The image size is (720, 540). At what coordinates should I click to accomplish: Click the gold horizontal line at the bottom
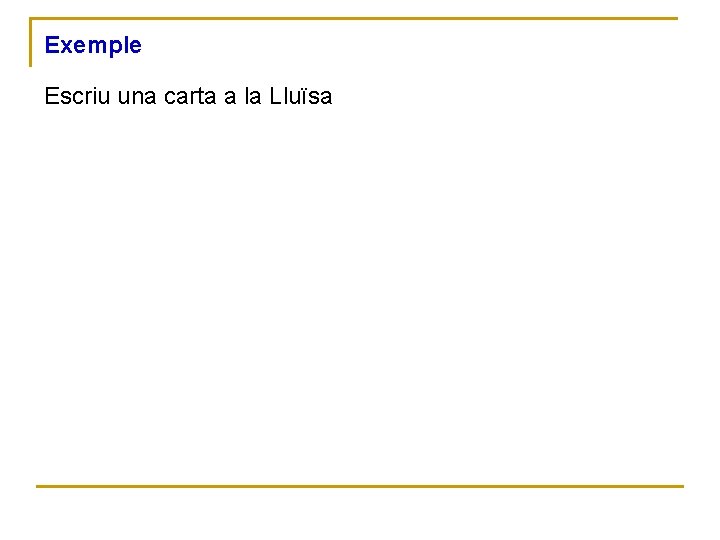click(360, 486)
